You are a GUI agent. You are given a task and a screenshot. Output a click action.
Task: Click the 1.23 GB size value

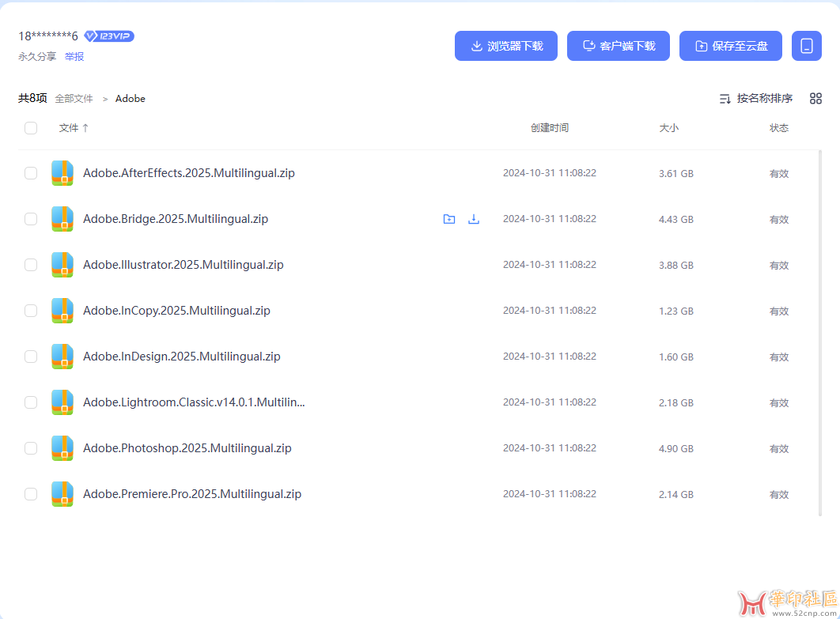(x=676, y=311)
